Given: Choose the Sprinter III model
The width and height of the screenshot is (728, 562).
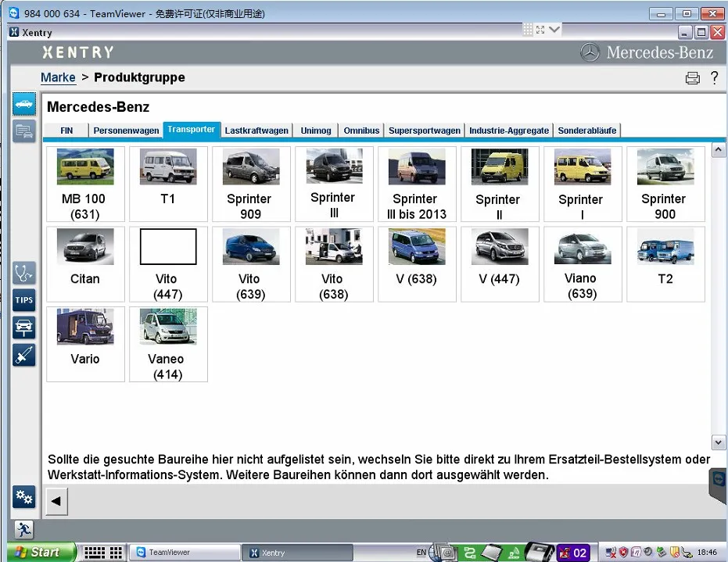Looking at the screenshot, I should point(334,184).
